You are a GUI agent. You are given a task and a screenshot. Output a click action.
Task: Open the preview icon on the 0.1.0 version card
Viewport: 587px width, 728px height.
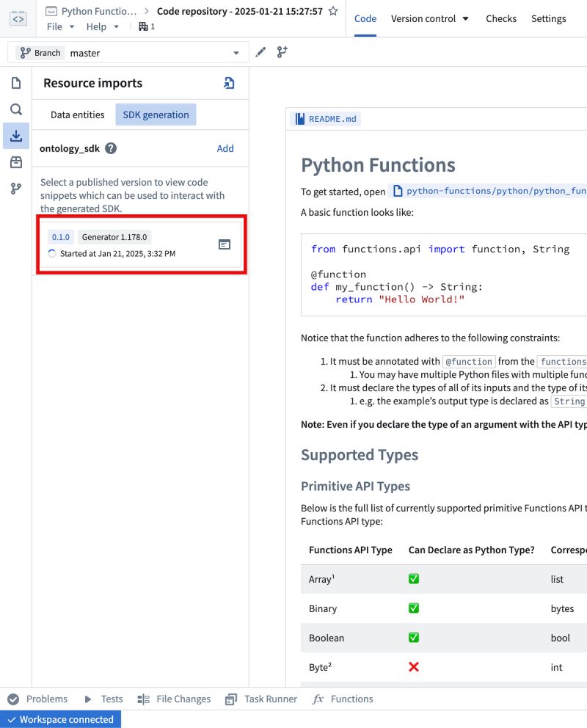pos(225,245)
